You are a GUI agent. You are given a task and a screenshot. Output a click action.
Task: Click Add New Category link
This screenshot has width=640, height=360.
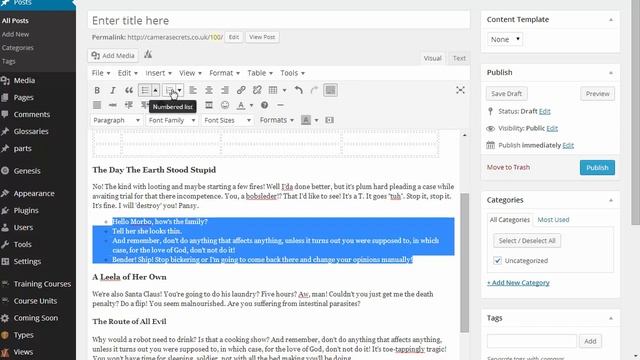click(x=518, y=282)
